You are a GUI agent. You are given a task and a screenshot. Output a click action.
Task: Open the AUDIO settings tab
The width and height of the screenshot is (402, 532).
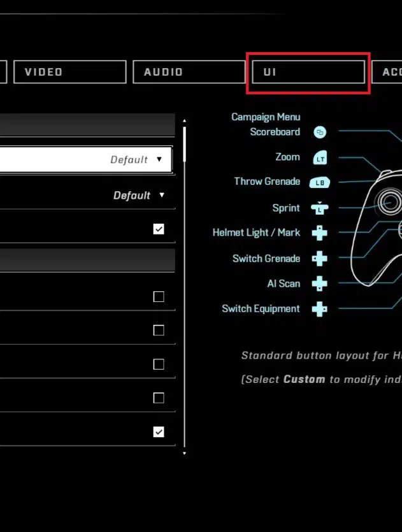click(189, 72)
